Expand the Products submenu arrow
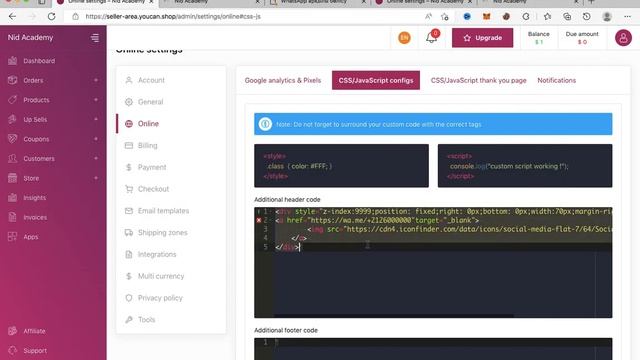Viewport: 640px width, 360px height. [96, 100]
